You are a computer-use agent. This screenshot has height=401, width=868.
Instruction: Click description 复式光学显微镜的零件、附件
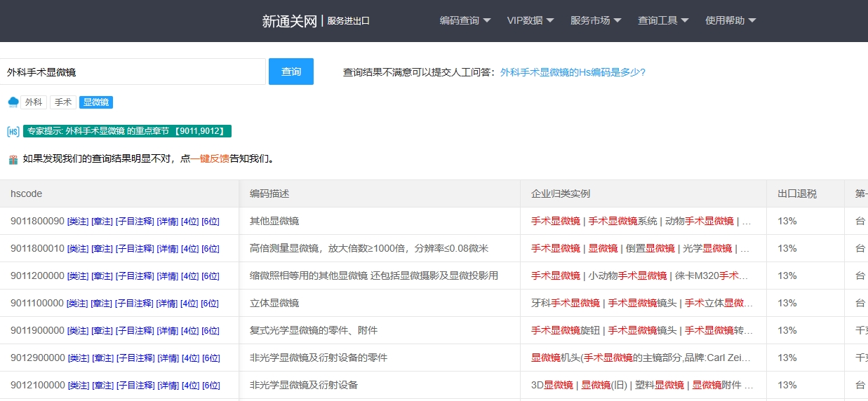tap(314, 330)
